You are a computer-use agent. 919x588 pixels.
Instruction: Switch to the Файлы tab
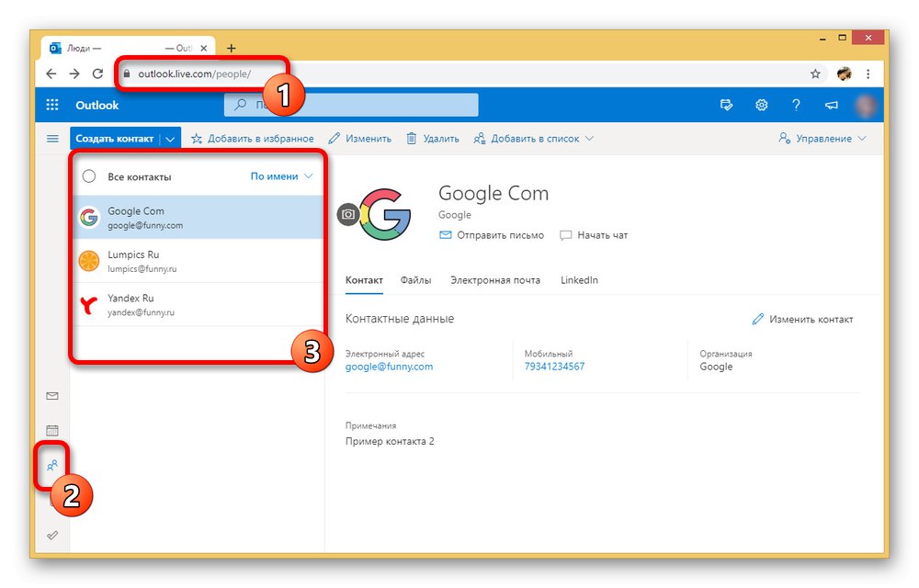pos(415,280)
